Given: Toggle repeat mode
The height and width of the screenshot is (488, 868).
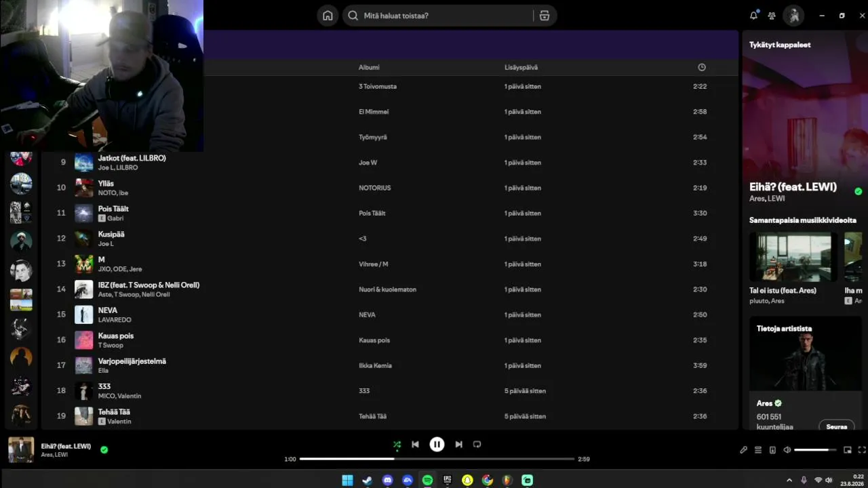Looking at the screenshot, I should coord(477,445).
